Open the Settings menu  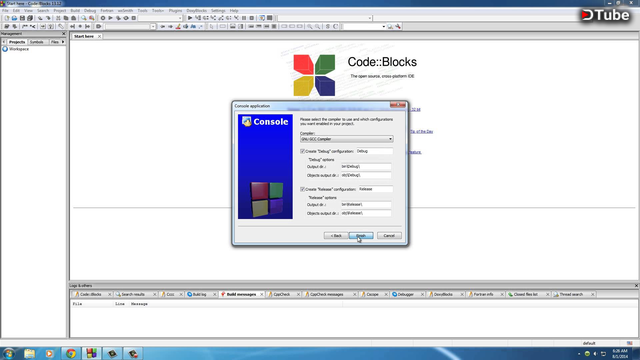point(218,11)
